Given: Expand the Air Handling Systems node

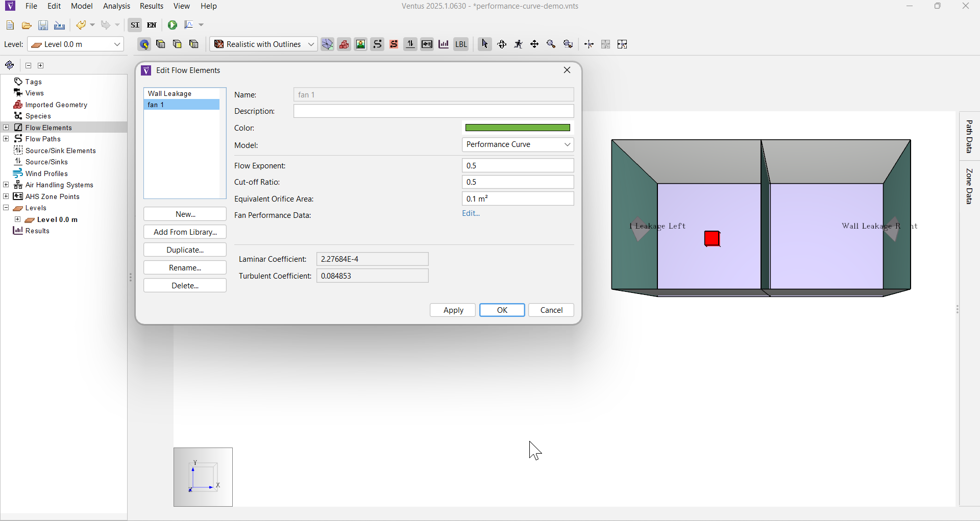Looking at the screenshot, I should tap(6, 185).
